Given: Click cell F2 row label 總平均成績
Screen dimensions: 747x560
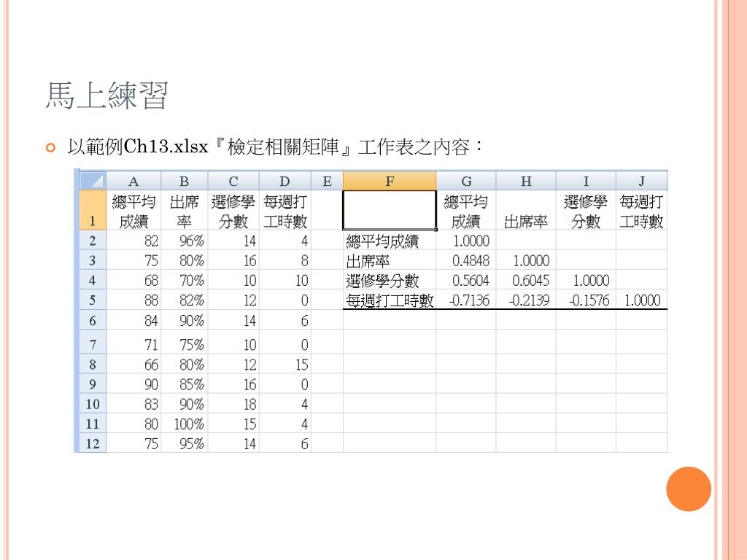Looking at the screenshot, I should tap(390, 241).
